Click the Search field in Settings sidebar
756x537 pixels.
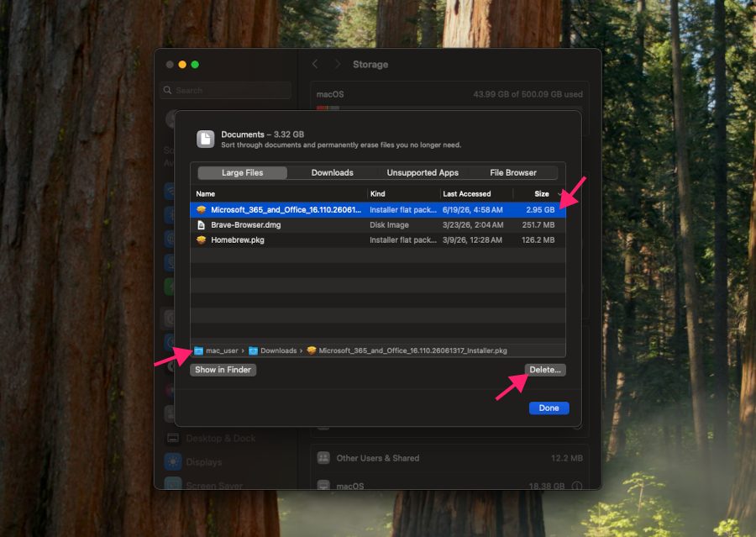[x=225, y=90]
